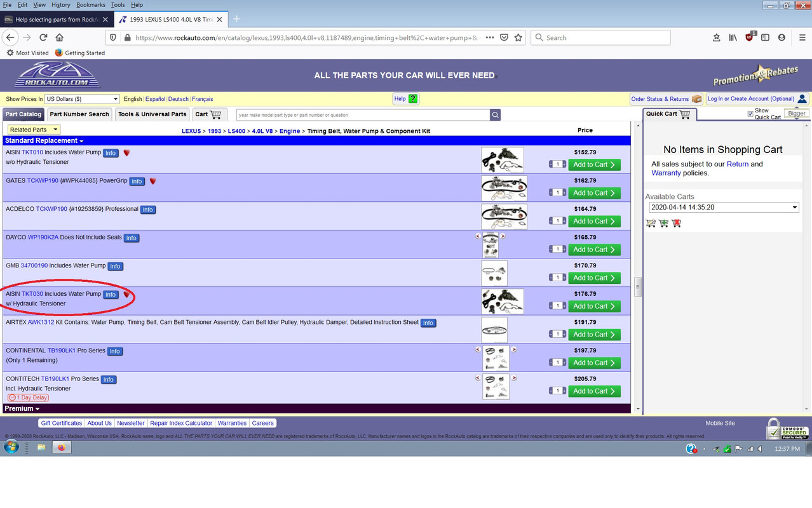
Task: Click Info button for ACDELCO TCKWP190
Action: coord(147,210)
